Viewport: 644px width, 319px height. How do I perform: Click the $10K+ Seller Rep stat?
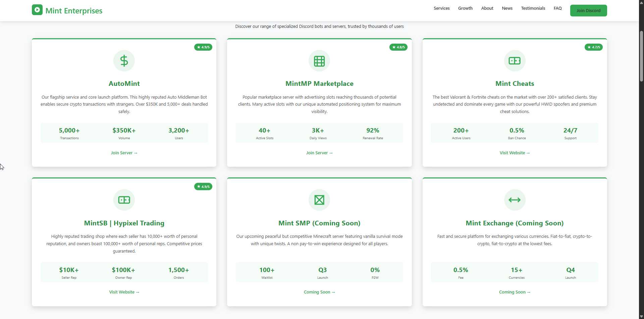pos(69,273)
